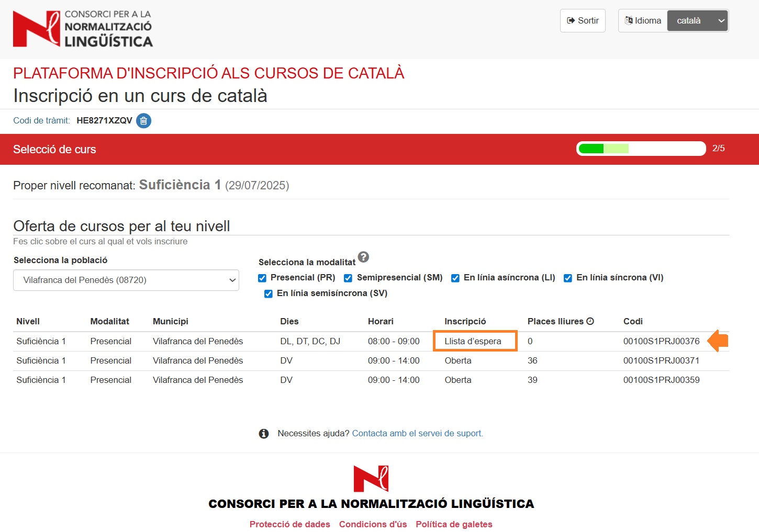The width and height of the screenshot is (759, 532).
Task: Open the català language selector
Action: click(x=697, y=20)
